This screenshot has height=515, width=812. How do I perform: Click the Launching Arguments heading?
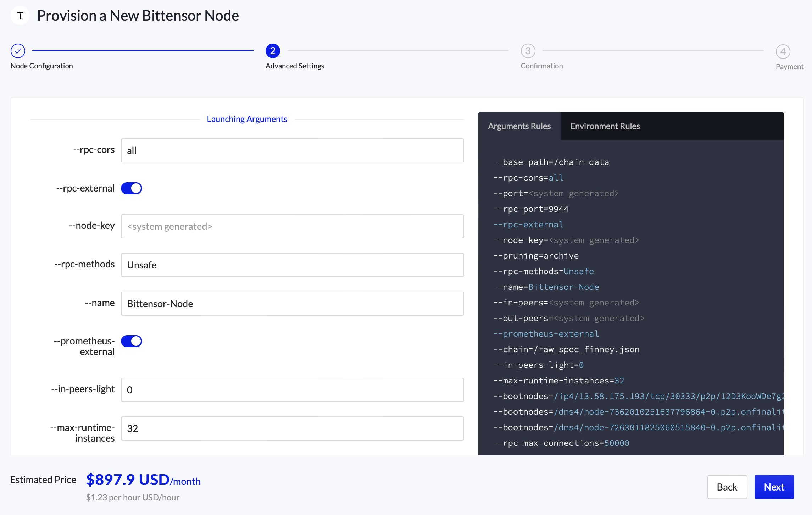pyautogui.click(x=247, y=119)
